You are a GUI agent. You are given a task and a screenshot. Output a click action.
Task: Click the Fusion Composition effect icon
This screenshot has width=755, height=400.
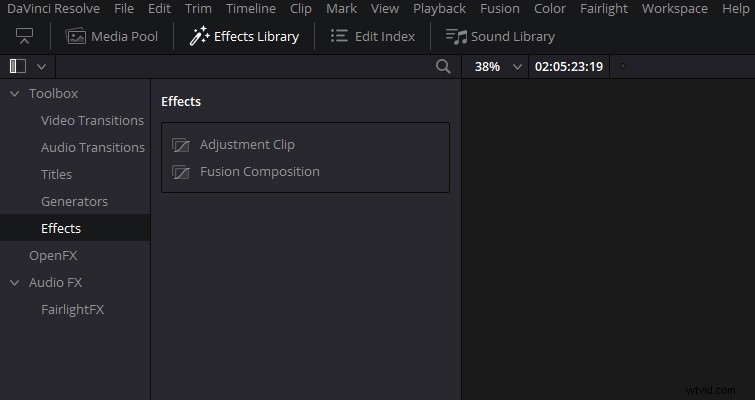[x=181, y=172]
